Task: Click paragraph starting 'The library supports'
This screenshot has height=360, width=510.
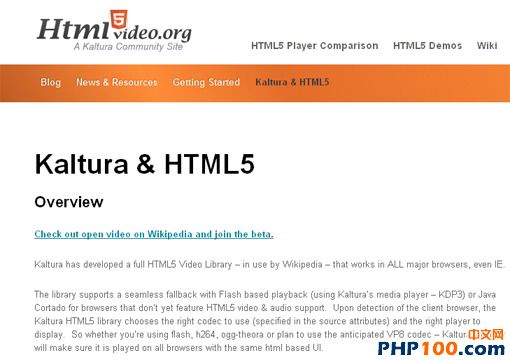Action: point(265,321)
